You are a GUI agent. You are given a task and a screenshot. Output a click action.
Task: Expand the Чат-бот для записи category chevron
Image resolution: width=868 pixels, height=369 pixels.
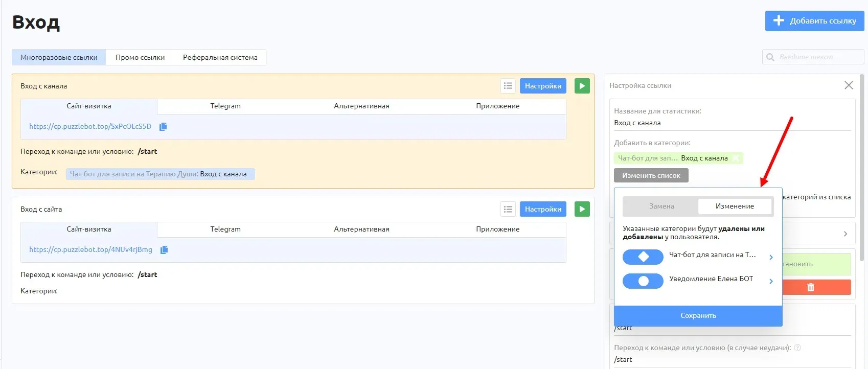point(771,257)
